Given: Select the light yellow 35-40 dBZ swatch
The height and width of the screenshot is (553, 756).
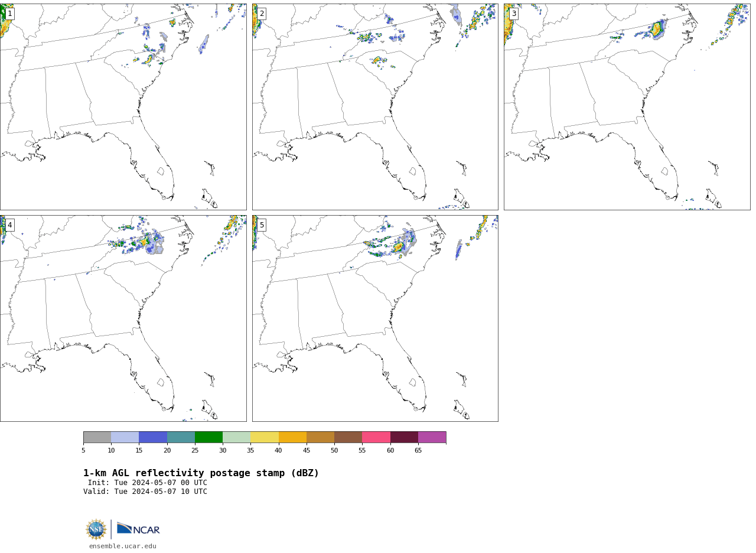Looking at the screenshot, I should tap(265, 437).
